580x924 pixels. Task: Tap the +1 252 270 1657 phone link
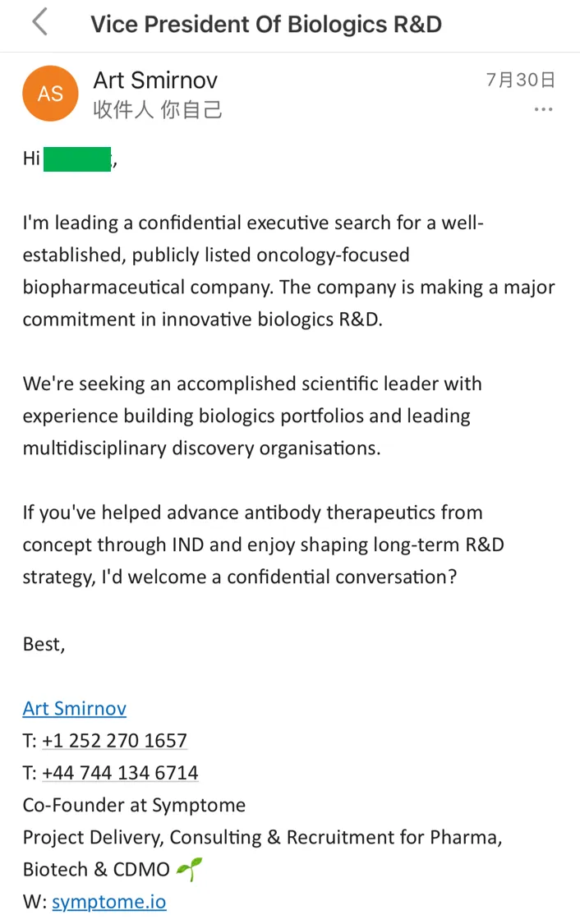click(x=114, y=741)
